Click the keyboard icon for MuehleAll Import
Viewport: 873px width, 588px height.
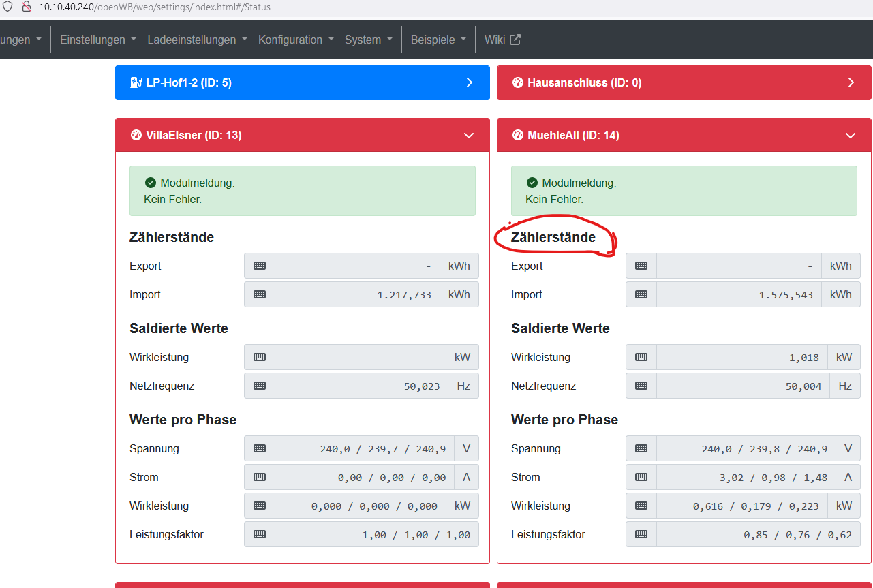click(x=641, y=294)
